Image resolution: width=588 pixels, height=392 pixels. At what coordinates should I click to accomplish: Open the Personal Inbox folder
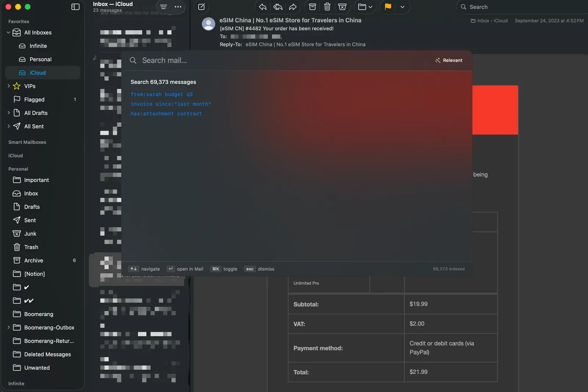point(43,193)
